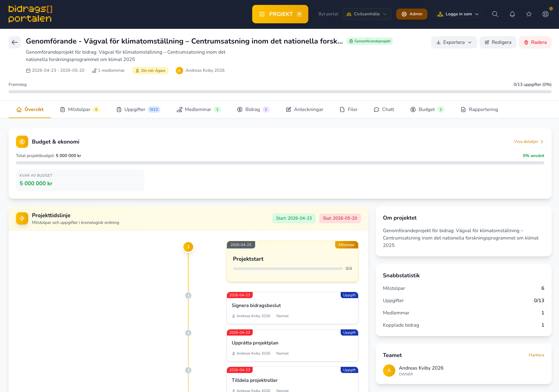Click the Milstolpar tab checklist icon
This screenshot has height=392, width=559.
(63, 110)
